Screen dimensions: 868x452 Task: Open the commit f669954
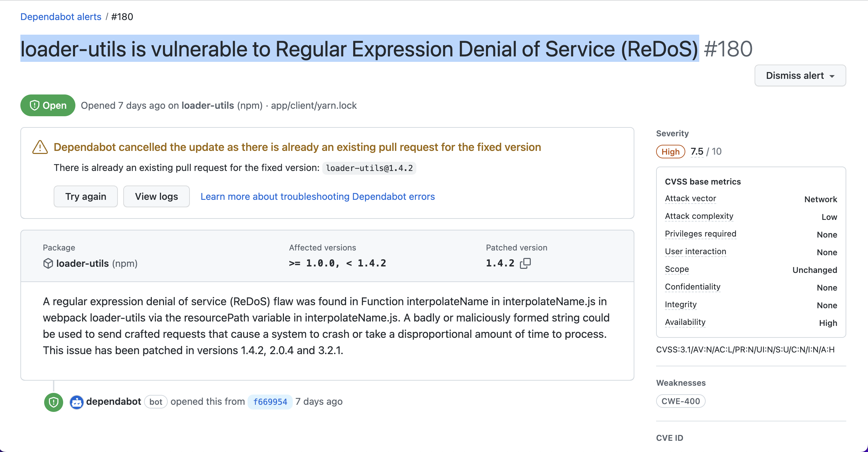point(270,402)
